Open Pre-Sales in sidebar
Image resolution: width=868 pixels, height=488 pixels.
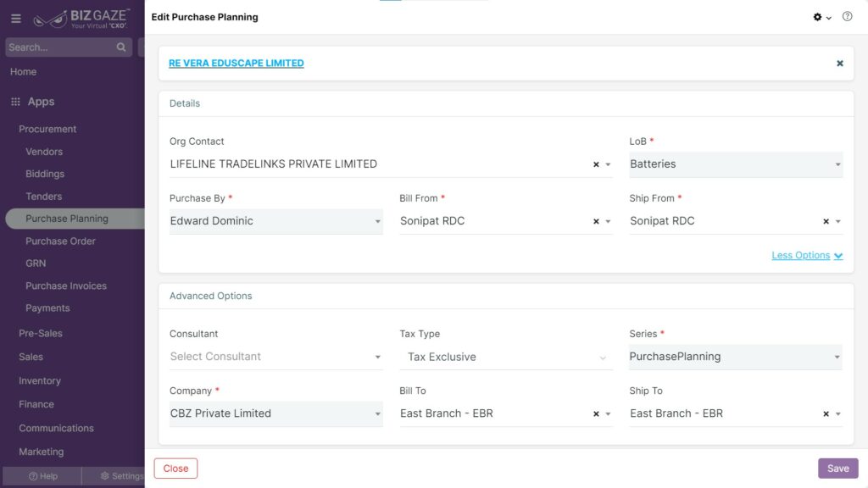41,334
